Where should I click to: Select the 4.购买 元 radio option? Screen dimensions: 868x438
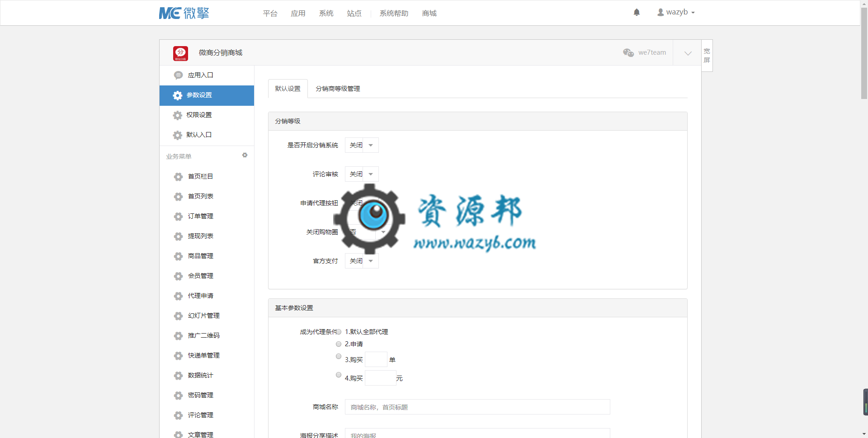tap(339, 375)
